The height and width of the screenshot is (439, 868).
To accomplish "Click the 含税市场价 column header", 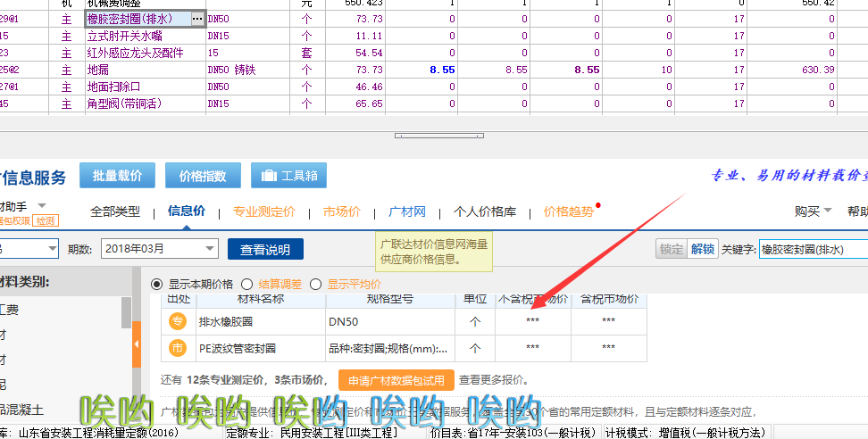I will click(x=609, y=299).
